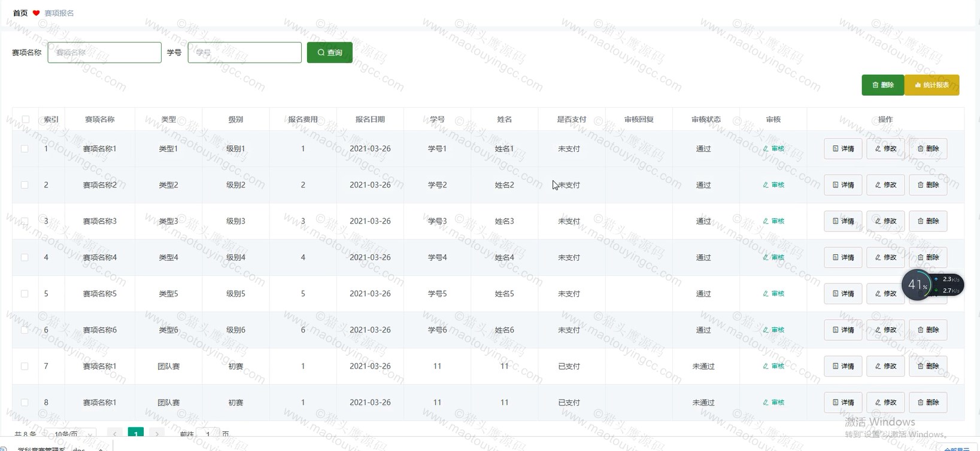Viewport: 980px width, 451px height.
Task: Click 通过 status for row 姓名4
Action: (703, 257)
